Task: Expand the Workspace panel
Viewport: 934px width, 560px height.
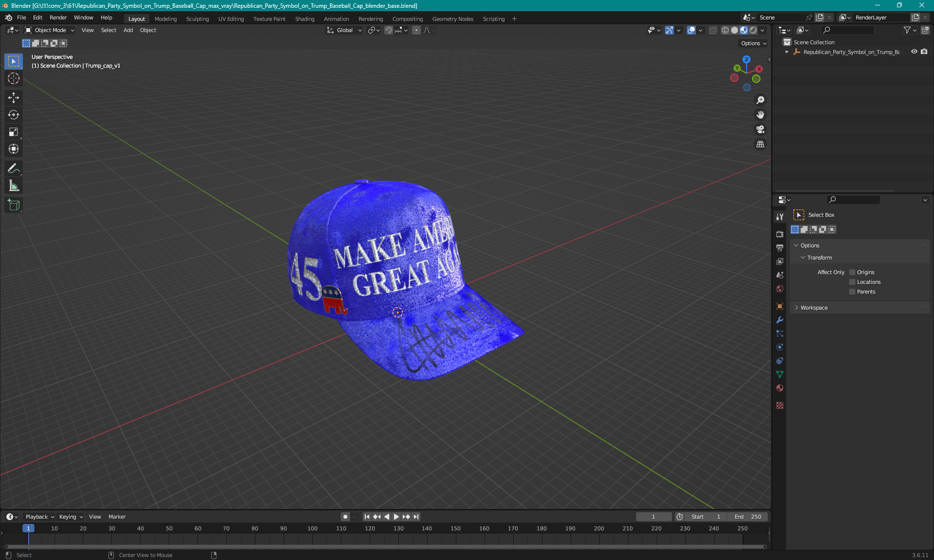Action: [796, 308]
